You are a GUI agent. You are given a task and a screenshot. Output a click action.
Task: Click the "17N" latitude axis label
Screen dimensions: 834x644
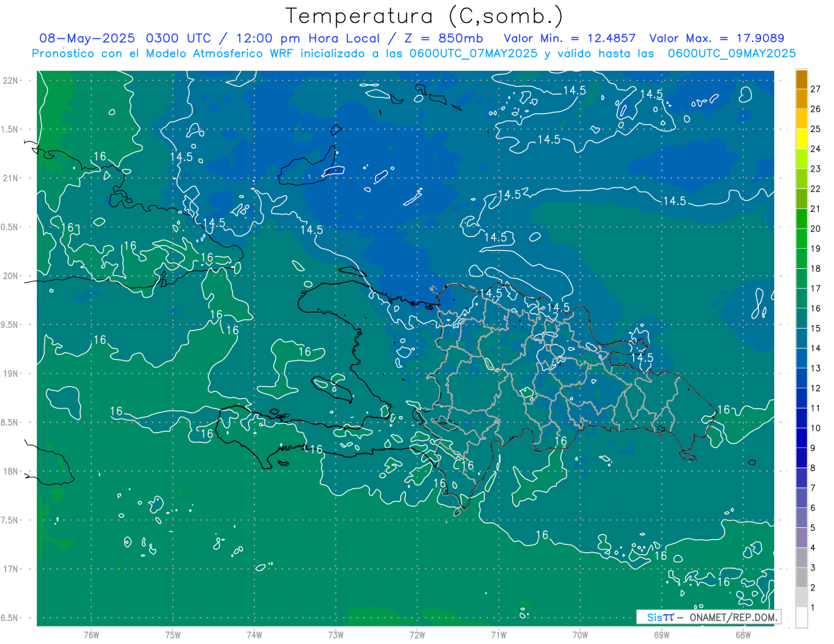11,569
